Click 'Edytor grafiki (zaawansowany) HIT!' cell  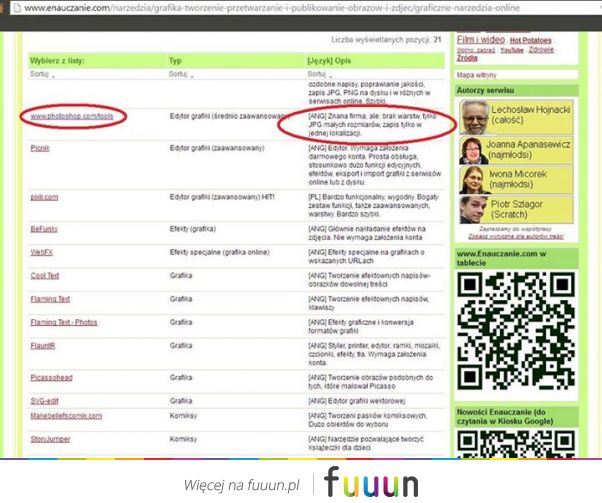click(x=222, y=197)
